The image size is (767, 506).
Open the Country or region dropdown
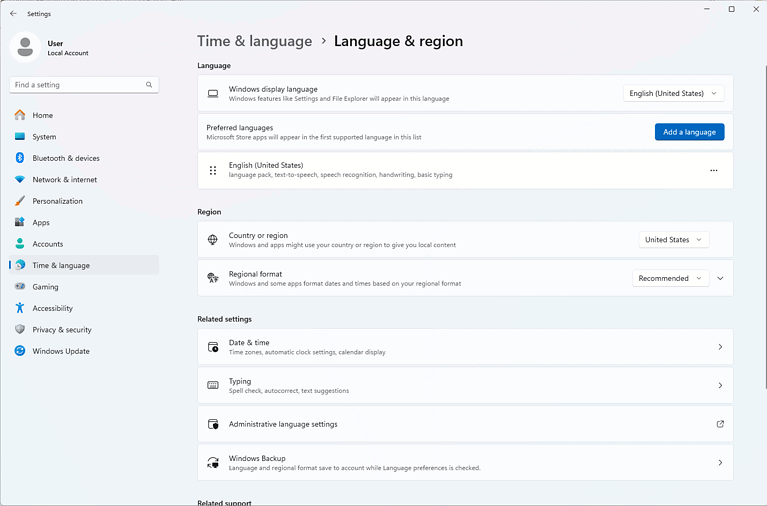(x=673, y=240)
